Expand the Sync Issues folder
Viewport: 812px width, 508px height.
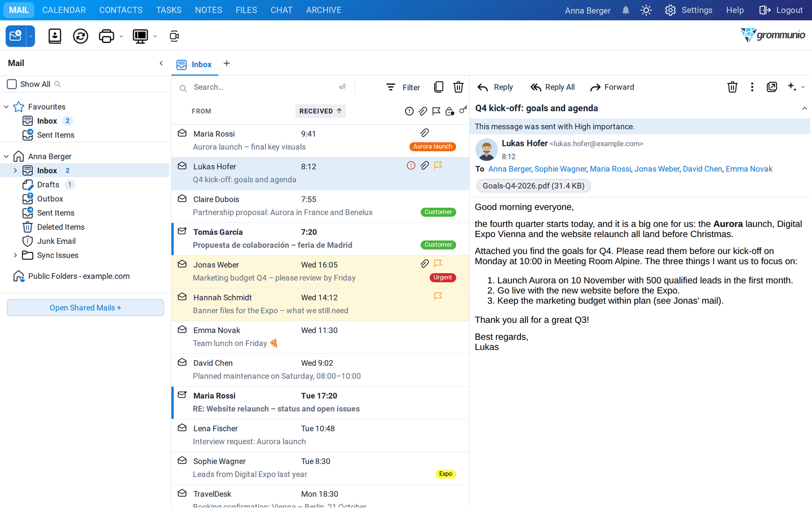[15, 255]
